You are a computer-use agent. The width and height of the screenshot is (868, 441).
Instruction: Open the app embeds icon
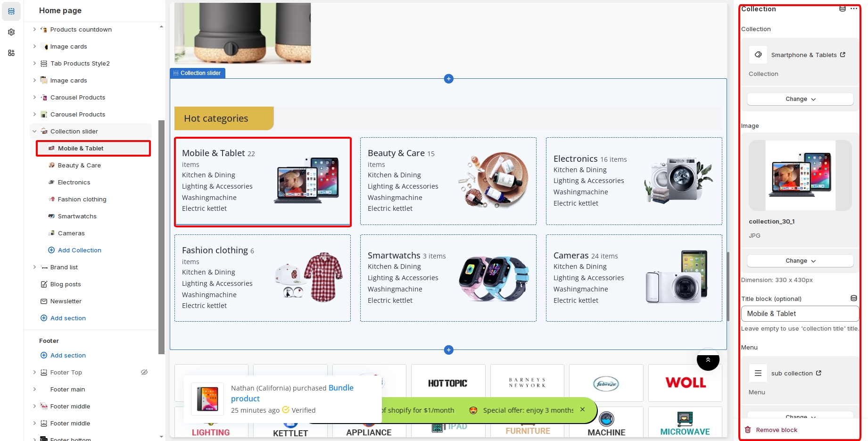(x=11, y=53)
